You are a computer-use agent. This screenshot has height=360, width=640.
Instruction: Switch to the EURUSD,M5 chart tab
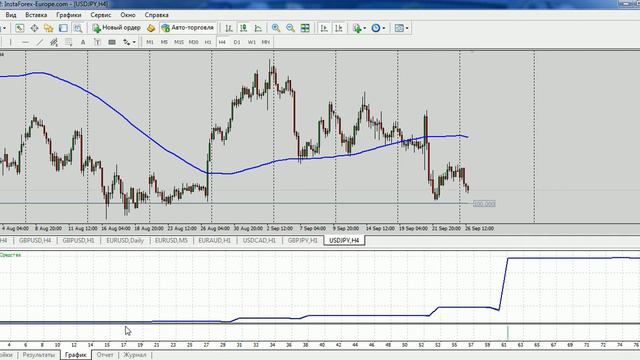(171, 240)
